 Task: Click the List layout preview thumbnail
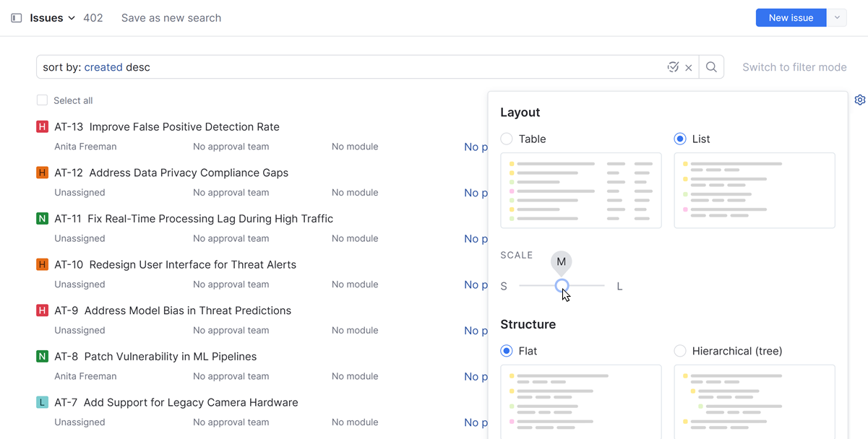(x=755, y=191)
